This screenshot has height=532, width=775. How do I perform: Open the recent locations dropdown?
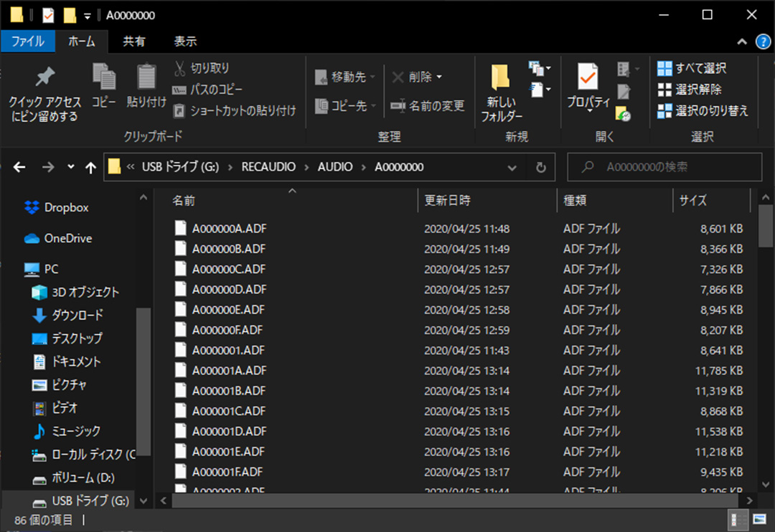point(70,167)
